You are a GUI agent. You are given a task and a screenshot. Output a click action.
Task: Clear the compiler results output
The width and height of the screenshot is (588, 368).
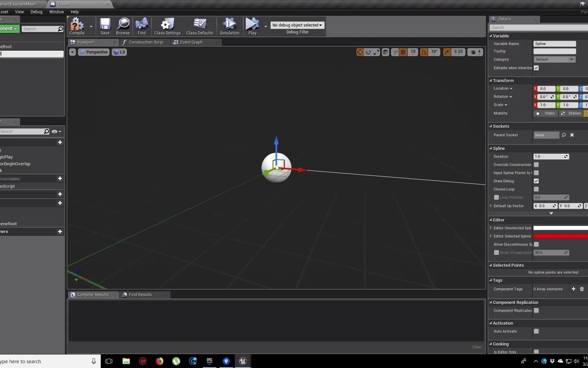[x=476, y=347]
